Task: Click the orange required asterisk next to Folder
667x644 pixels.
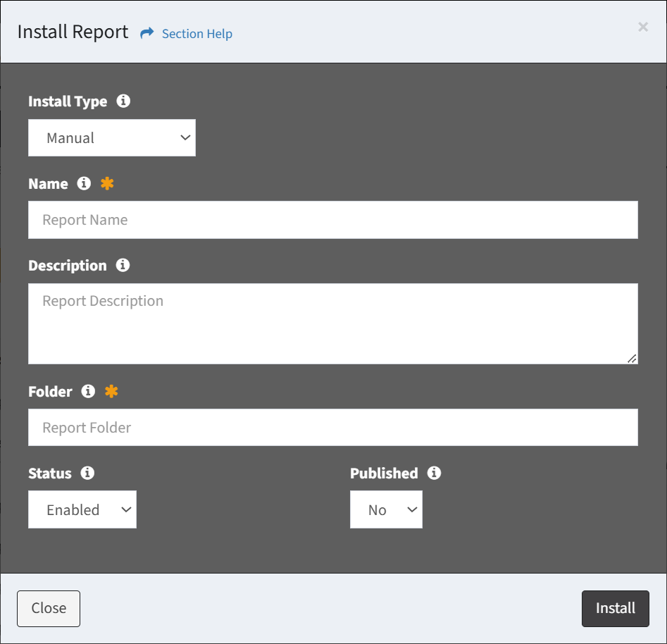Action: point(111,391)
